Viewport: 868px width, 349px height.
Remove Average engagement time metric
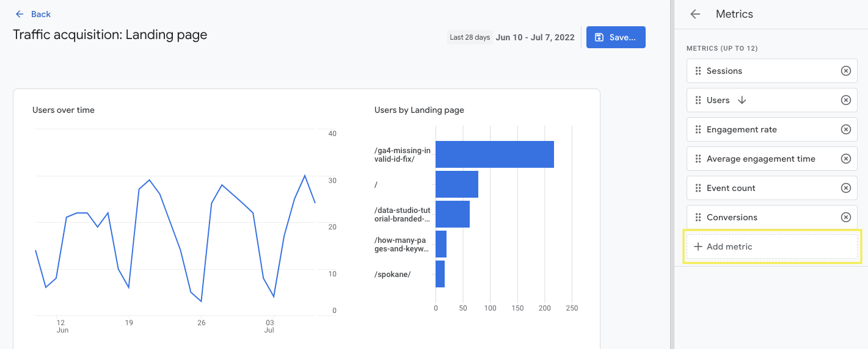tap(845, 159)
